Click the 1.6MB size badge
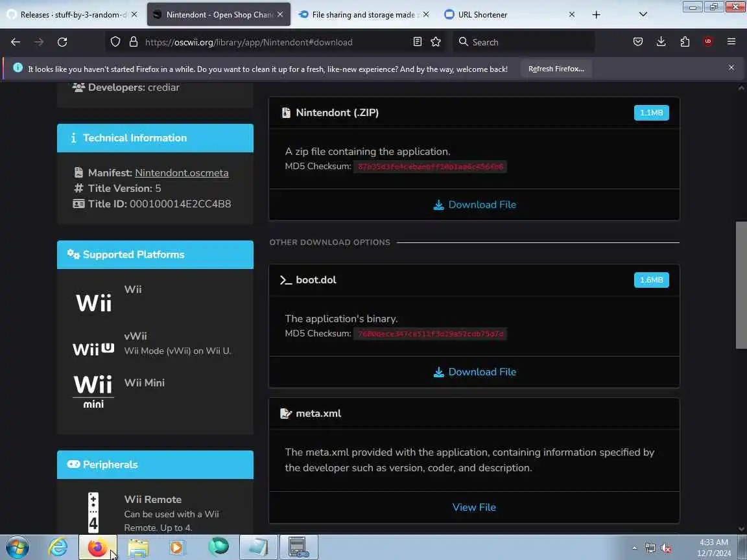Viewport: 747px width, 560px height. (651, 280)
